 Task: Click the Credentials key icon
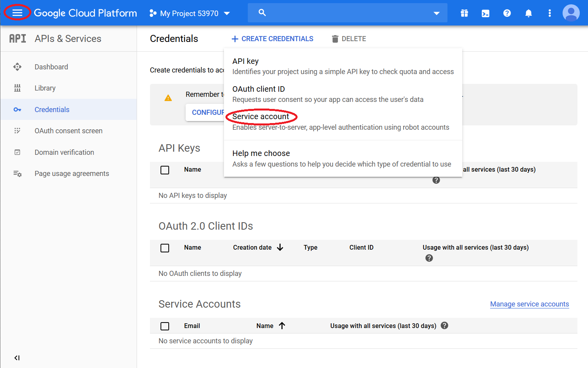click(x=17, y=110)
